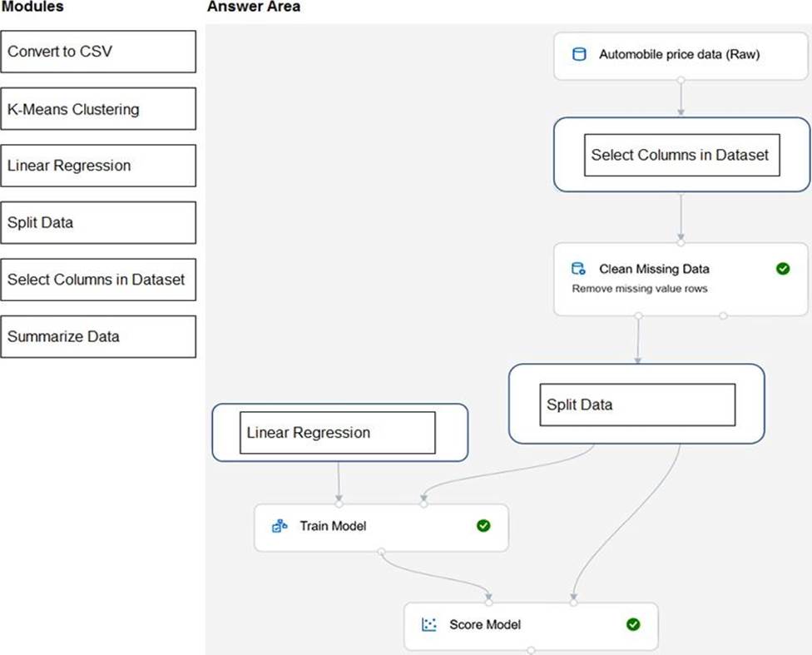
Task: Click the Linear Regression box in answer area
Action: pos(337,433)
